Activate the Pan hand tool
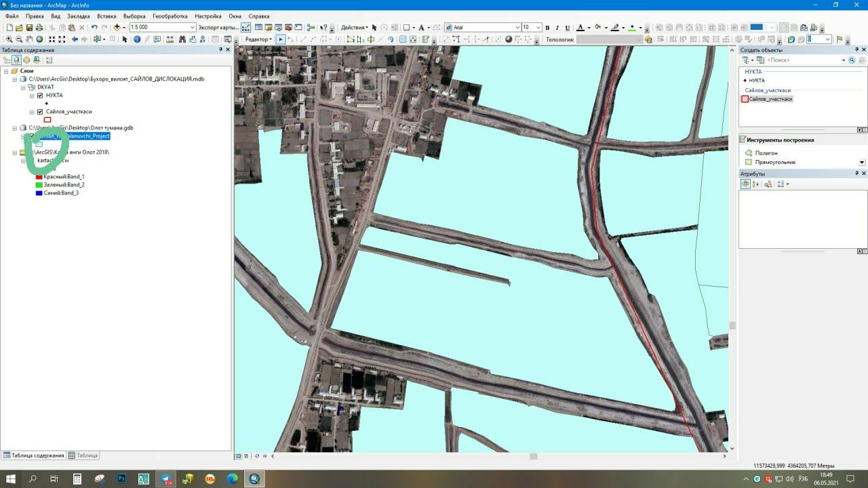This screenshot has height=488, width=868. pos(29,39)
